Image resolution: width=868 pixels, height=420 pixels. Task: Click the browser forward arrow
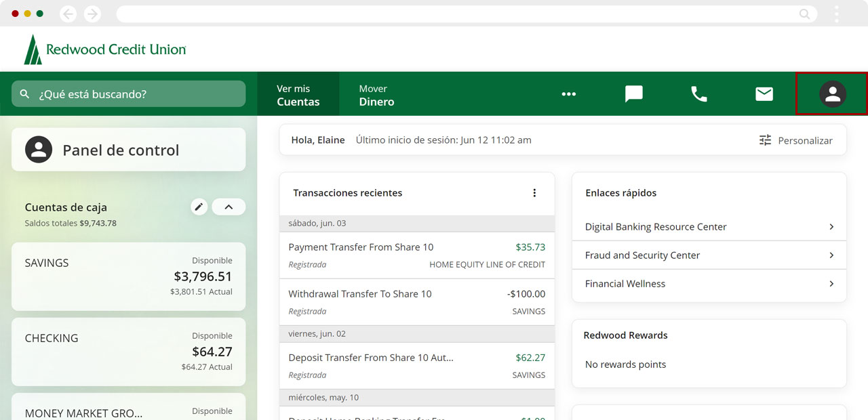click(92, 14)
